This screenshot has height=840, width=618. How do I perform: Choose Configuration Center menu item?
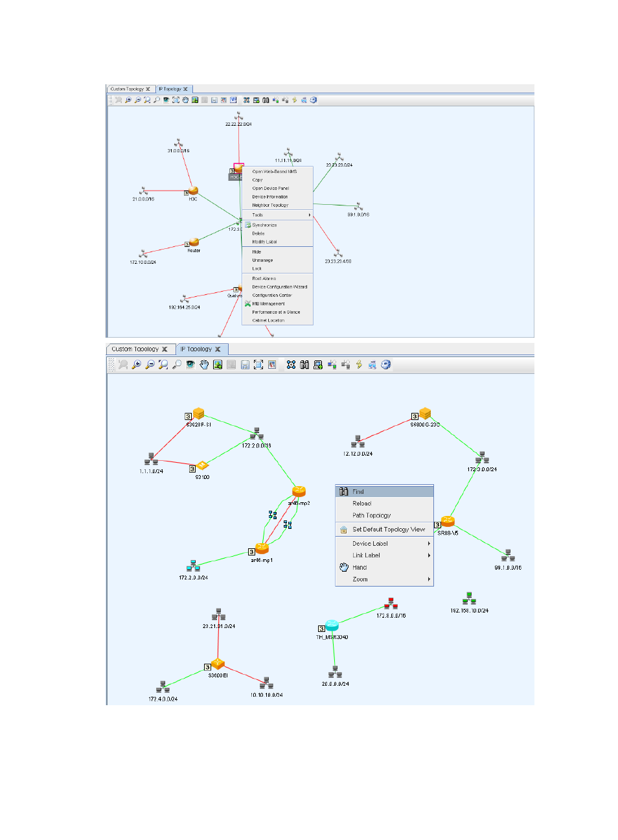tap(278, 296)
